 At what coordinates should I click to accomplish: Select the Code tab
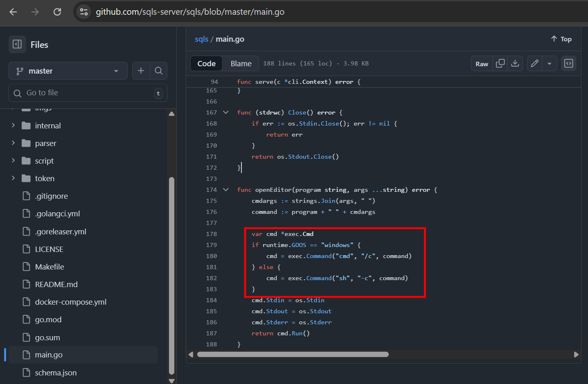pos(206,63)
